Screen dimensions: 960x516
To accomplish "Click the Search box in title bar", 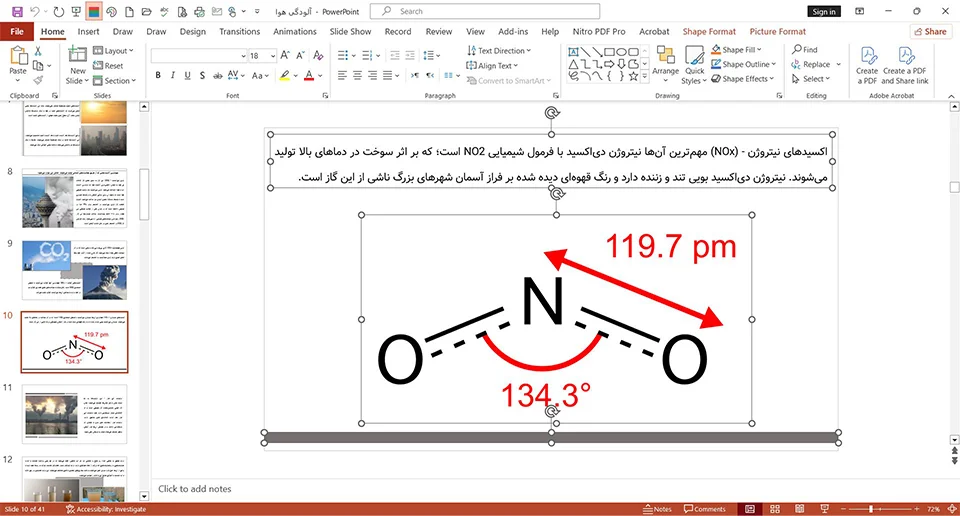I will click(485, 11).
